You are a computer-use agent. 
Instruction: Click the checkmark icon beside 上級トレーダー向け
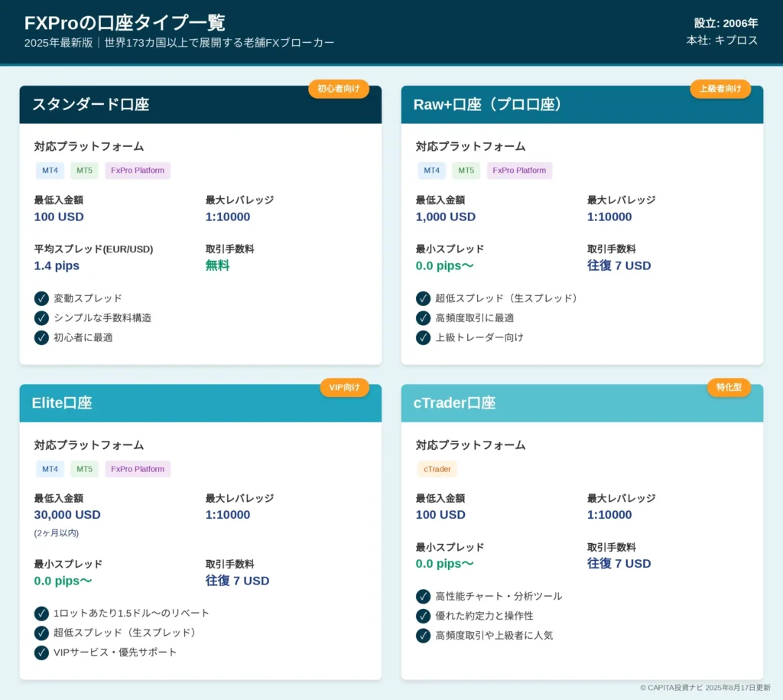423,337
